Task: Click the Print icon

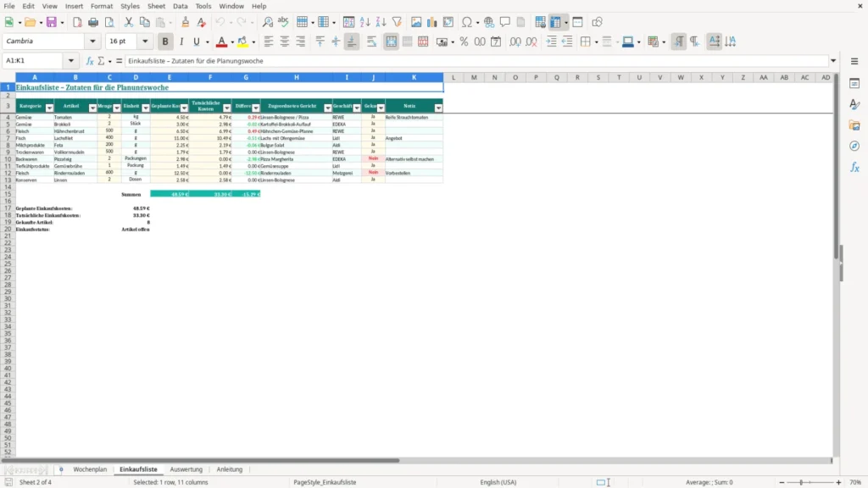Action: tap(93, 22)
